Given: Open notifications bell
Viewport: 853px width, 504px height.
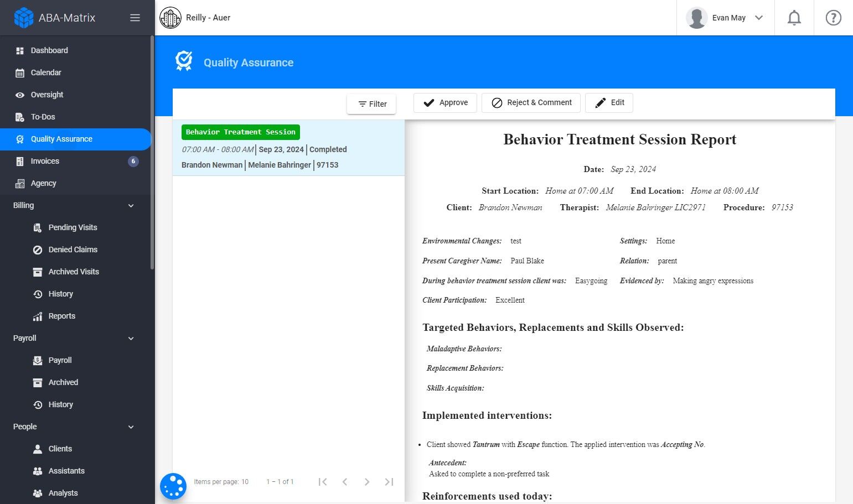Looking at the screenshot, I should pyautogui.click(x=794, y=18).
